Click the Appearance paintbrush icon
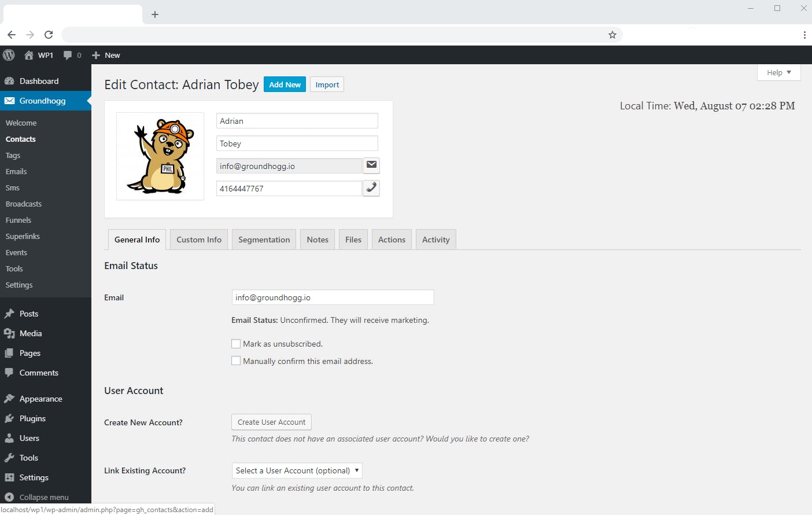 pyautogui.click(x=9, y=399)
